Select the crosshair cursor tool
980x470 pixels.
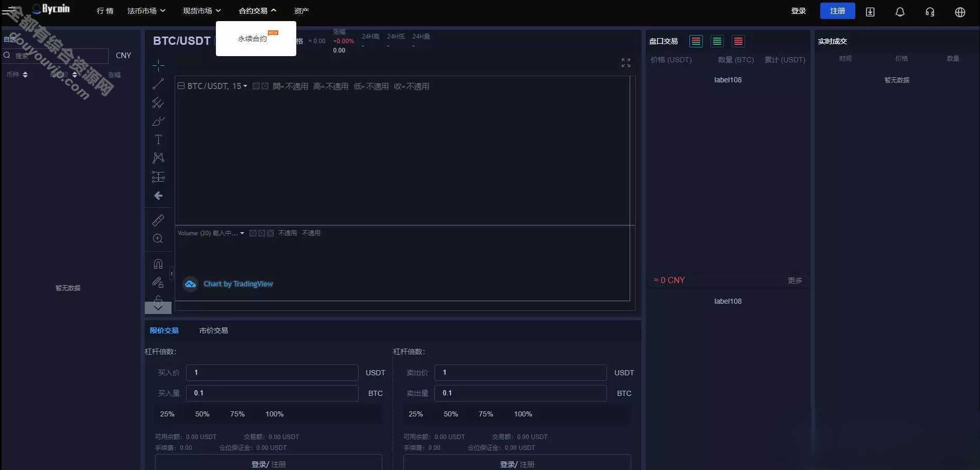pyautogui.click(x=158, y=65)
